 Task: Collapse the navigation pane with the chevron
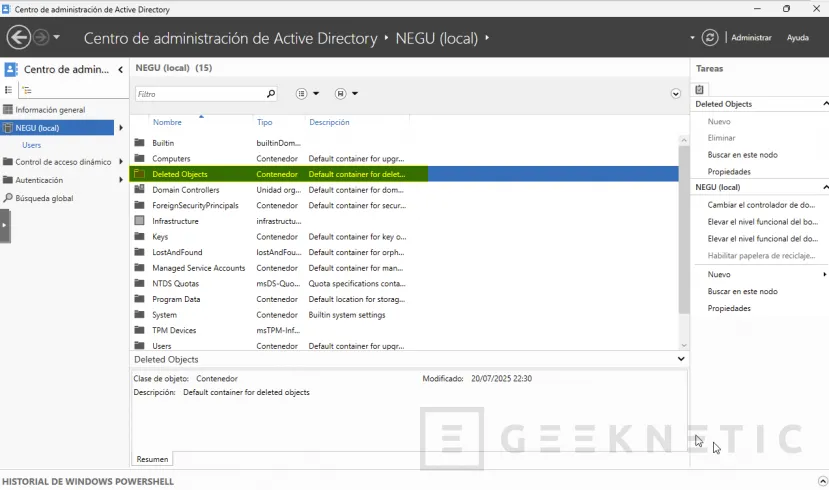[121, 69]
